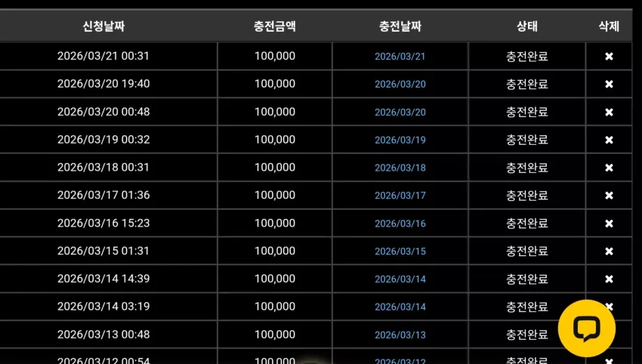642x364 pixels.
Task: Open the 2026/03/15 charge date link
Action: point(400,251)
